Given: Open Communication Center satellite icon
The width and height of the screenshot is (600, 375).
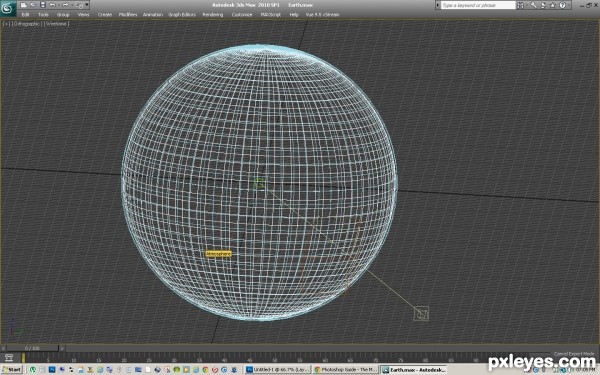Looking at the screenshot, I should [x=543, y=5].
